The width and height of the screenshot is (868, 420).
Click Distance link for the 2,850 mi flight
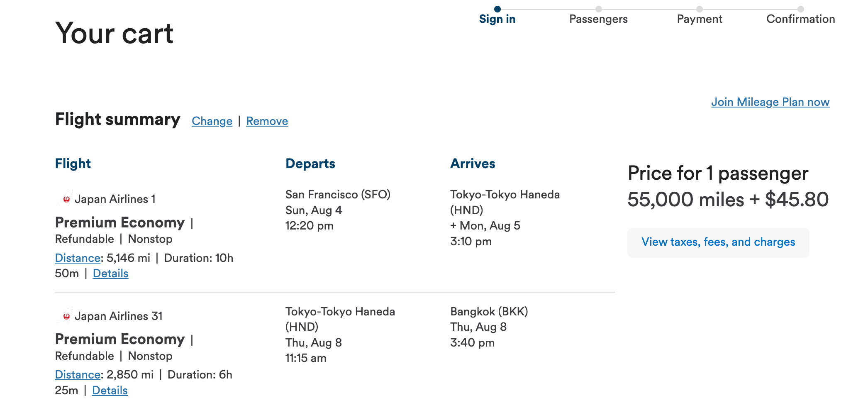pos(78,375)
